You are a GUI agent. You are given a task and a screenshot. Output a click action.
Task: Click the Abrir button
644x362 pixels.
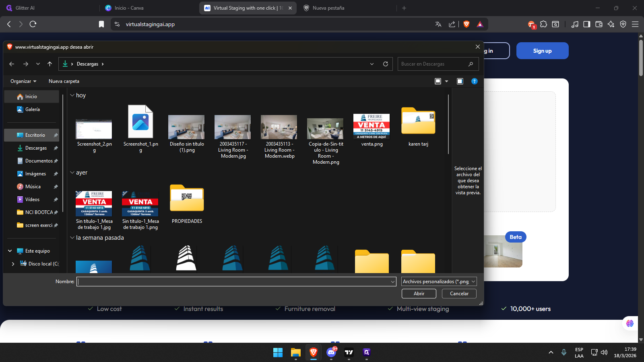tap(419, 294)
